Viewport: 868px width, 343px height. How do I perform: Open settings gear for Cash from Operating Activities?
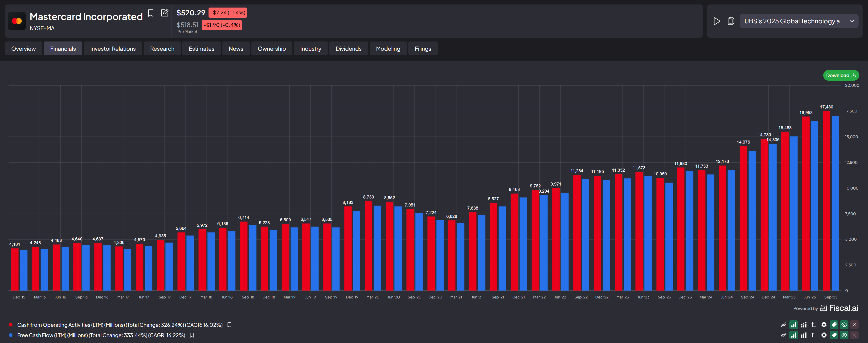point(824,325)
